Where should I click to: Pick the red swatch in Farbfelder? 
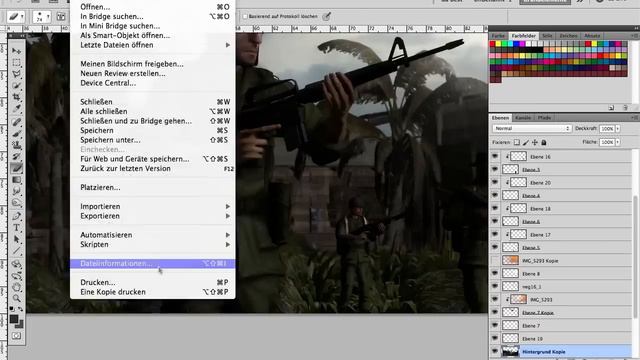click(x=492, y=44)
